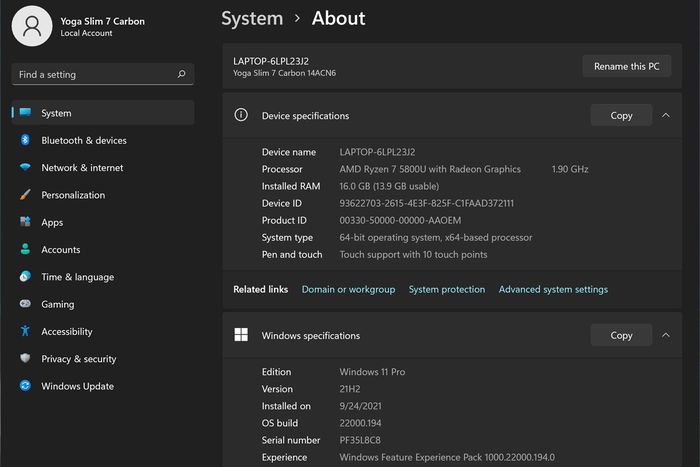This screenshot has width=700, height=467.
Task: Click the Windows logo beside Windows specifications
Action: click(241, 334)
